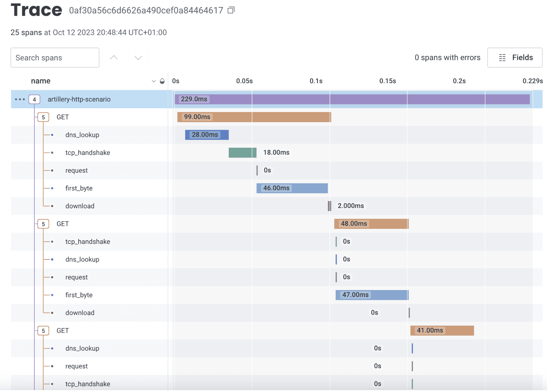This screenshot has height=392, width=547.
Task: Click the Search spans input field
Action: (55, 57)
